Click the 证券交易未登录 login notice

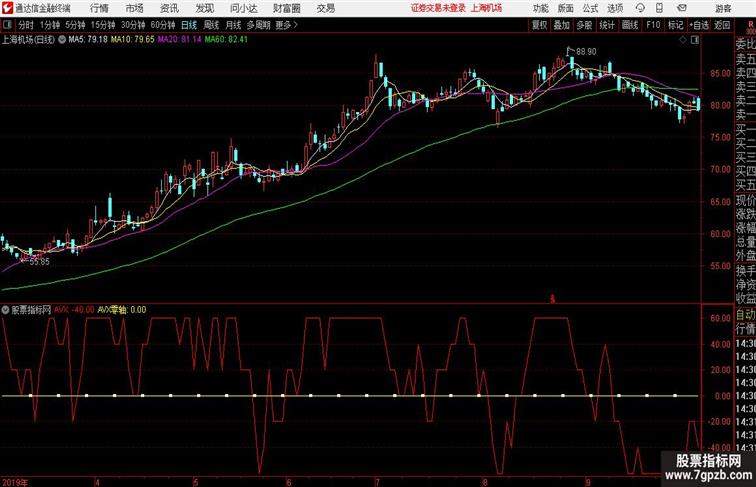click(438, 8)
